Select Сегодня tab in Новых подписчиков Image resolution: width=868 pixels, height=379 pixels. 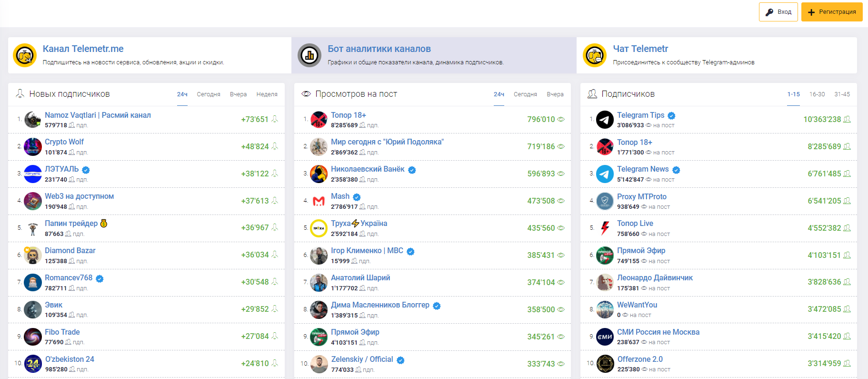point(209,94)
